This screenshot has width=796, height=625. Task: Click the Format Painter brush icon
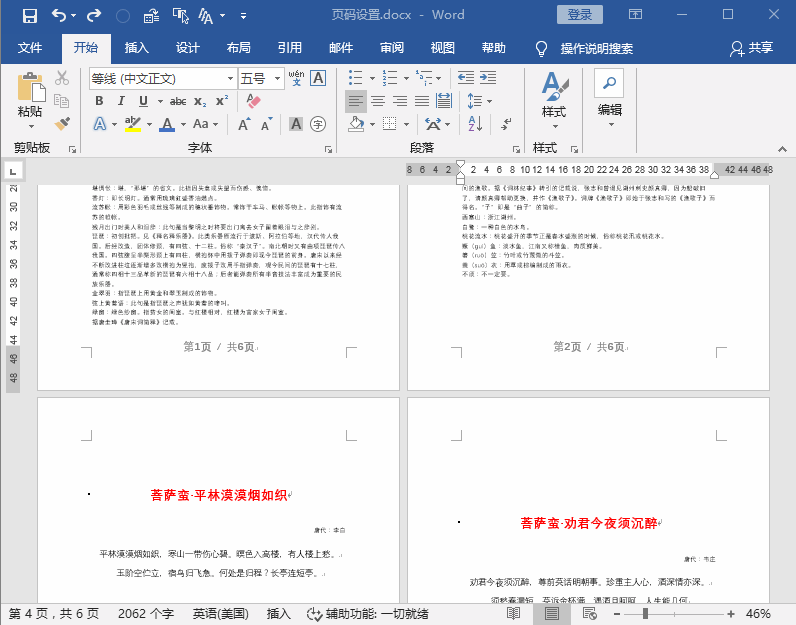coord(62,123)
